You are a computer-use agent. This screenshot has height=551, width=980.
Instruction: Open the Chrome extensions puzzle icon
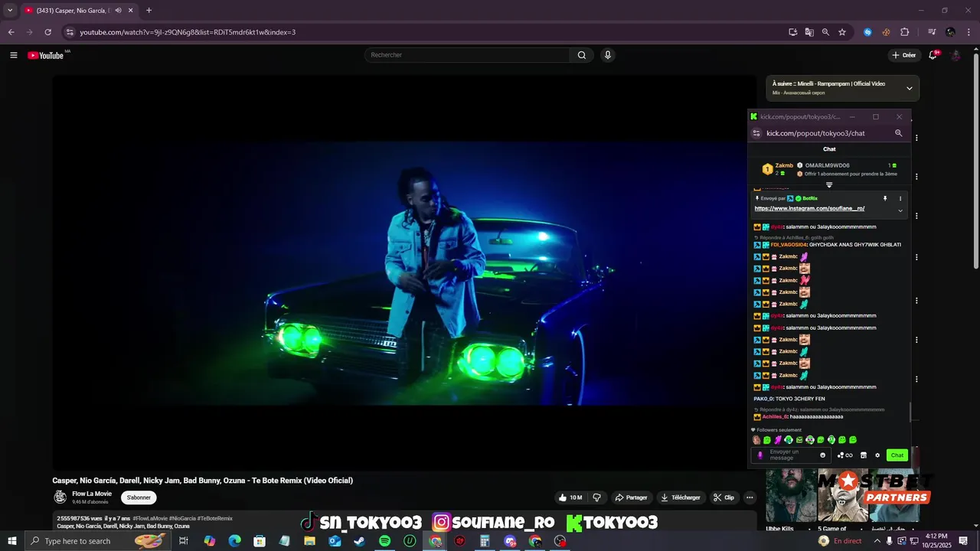coord(904,32)
